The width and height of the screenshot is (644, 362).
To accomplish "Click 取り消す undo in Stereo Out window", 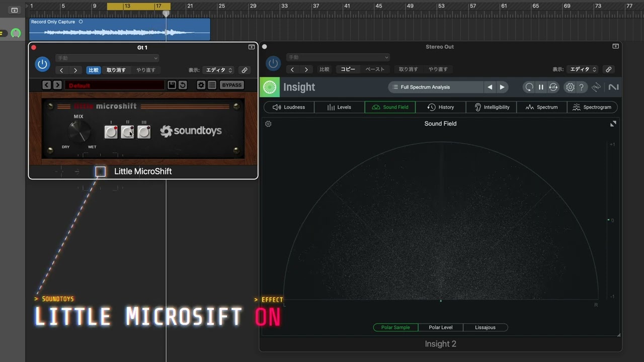I will pos(409,69).
